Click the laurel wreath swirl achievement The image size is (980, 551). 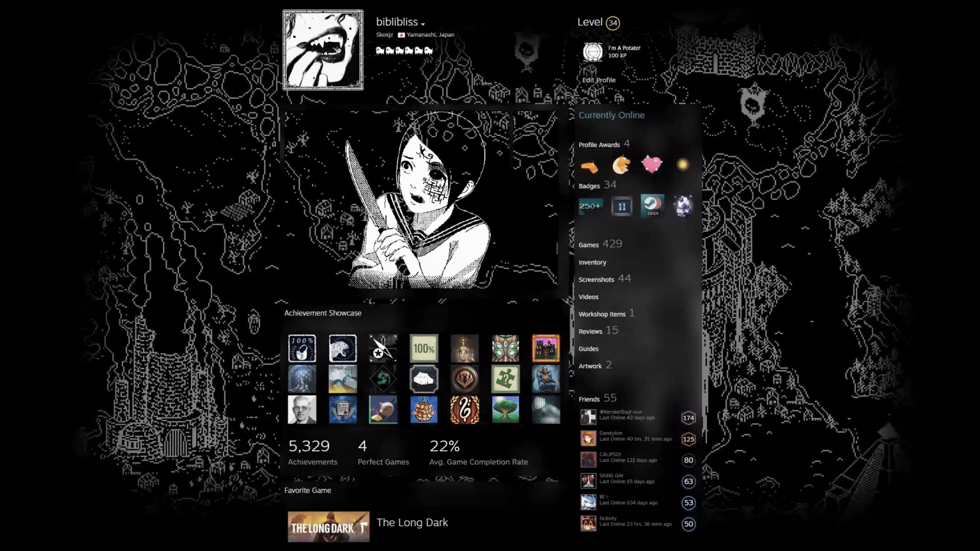click(x=464, y=410)
